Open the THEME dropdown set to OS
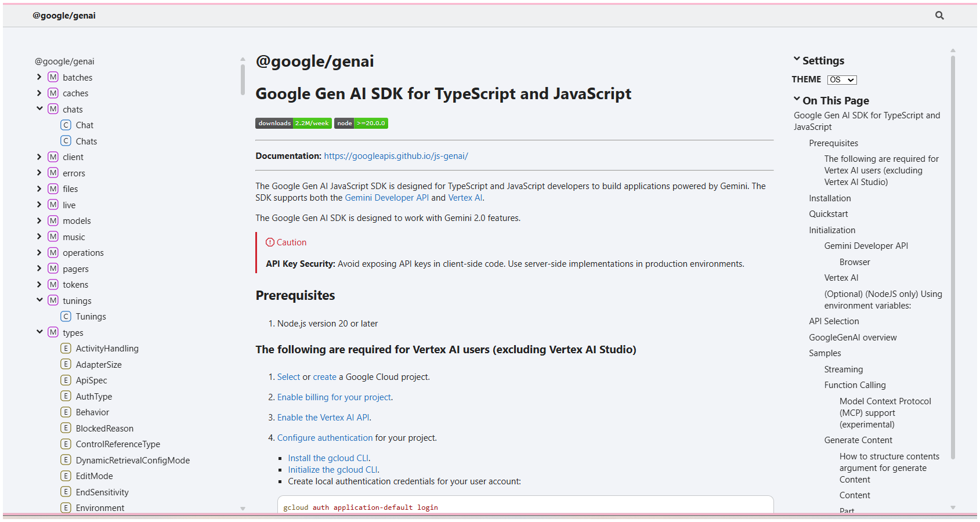 point(842,80)
